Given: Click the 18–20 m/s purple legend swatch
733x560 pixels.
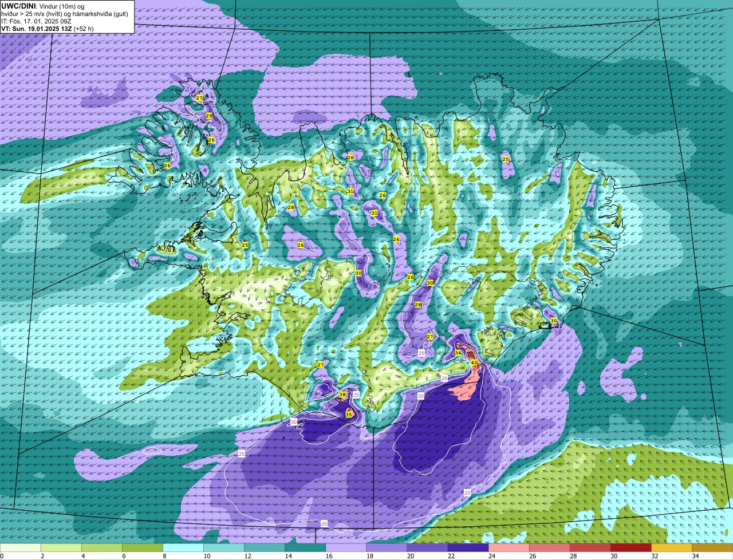Looking at the screenshot, I should (387, 548).
